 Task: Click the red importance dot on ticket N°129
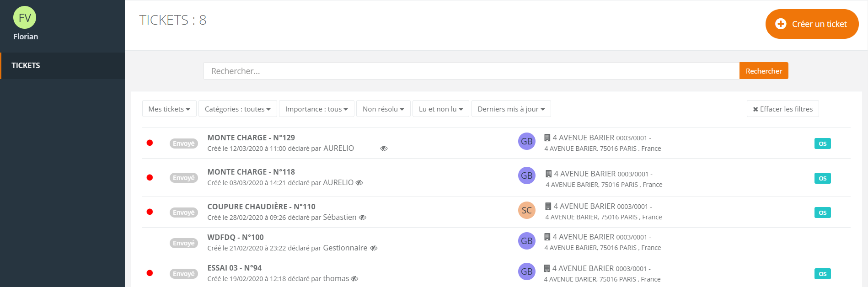point(150,143)
